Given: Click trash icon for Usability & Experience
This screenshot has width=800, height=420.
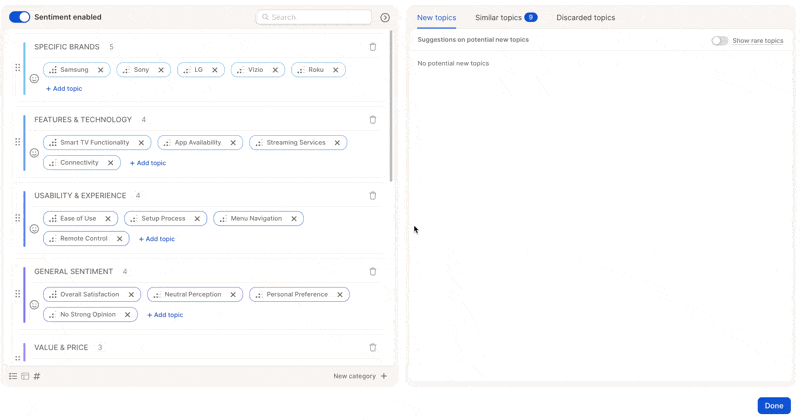Looking at the screenshot, I should click(x=373, y=196).
